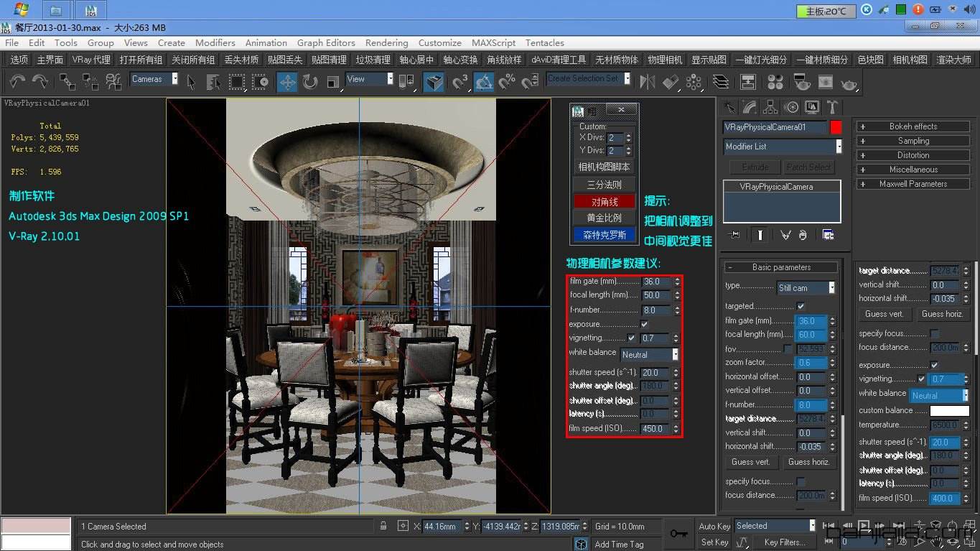Choose the Select Object arrow tool

(191, 82)
